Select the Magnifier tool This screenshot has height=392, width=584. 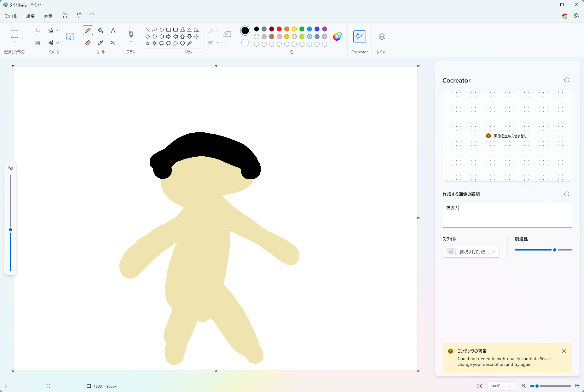click(113, 43)
